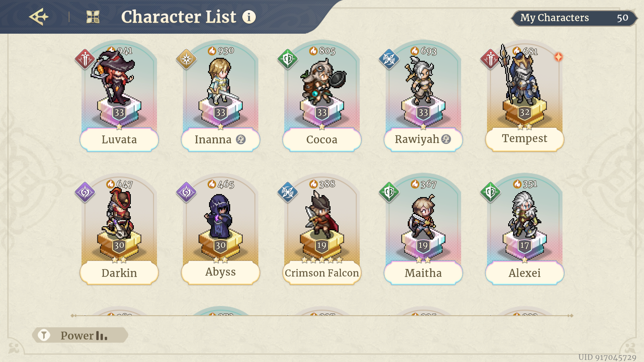The width and height of the screenshot is (644, 362).
Task: Tap the blue shuriken class icon on Rawiyah
Action: (389, 59)
